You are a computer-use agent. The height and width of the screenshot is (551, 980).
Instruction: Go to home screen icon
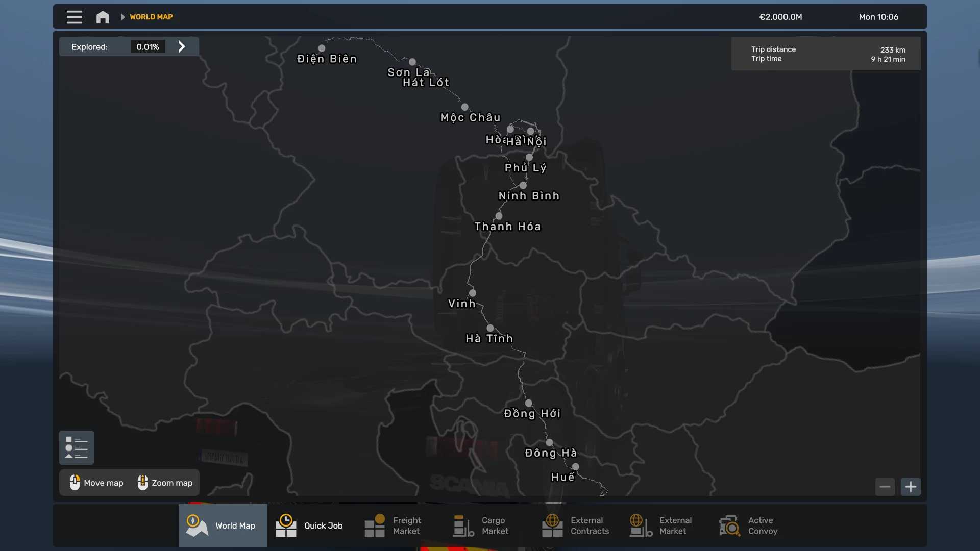pos(103,17)
